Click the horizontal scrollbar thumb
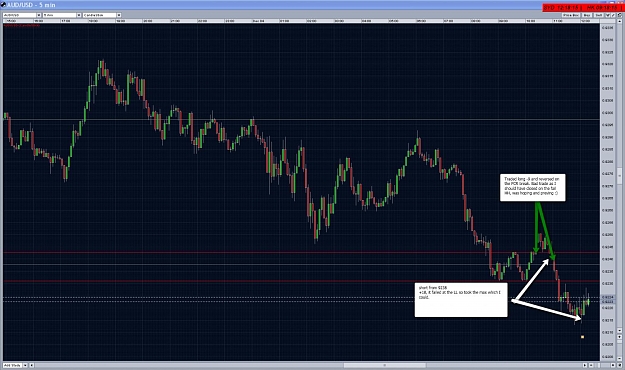The height and width of the screenshot is (370, 625). click(385, 365)
